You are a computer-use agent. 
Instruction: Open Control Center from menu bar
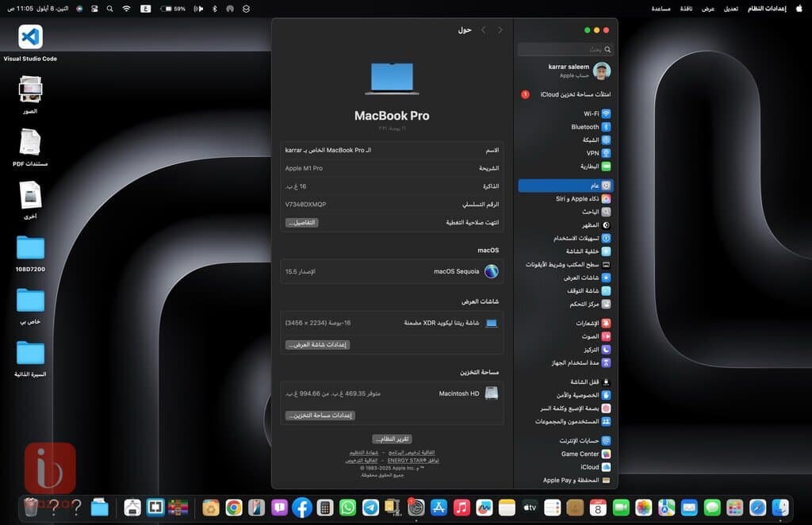95,8
